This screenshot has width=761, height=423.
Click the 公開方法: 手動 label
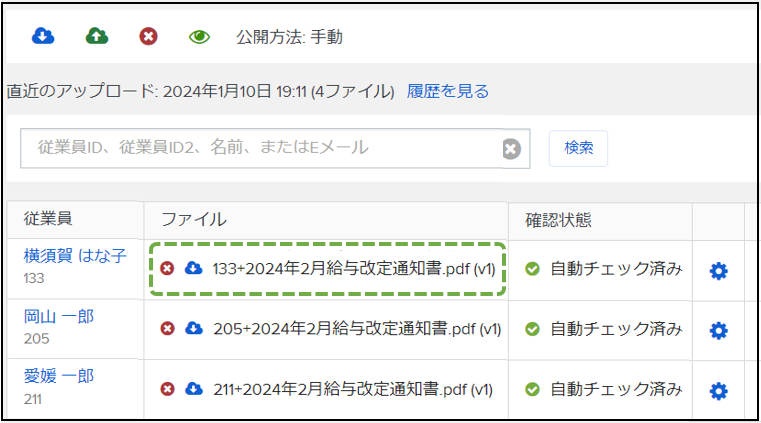pyautogui.click(x=289, y=37)
